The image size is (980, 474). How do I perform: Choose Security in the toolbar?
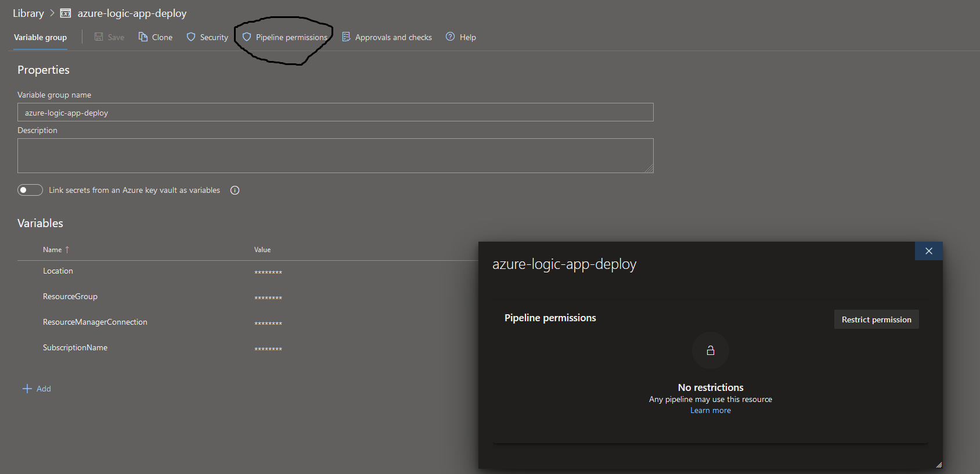[207, 37]
